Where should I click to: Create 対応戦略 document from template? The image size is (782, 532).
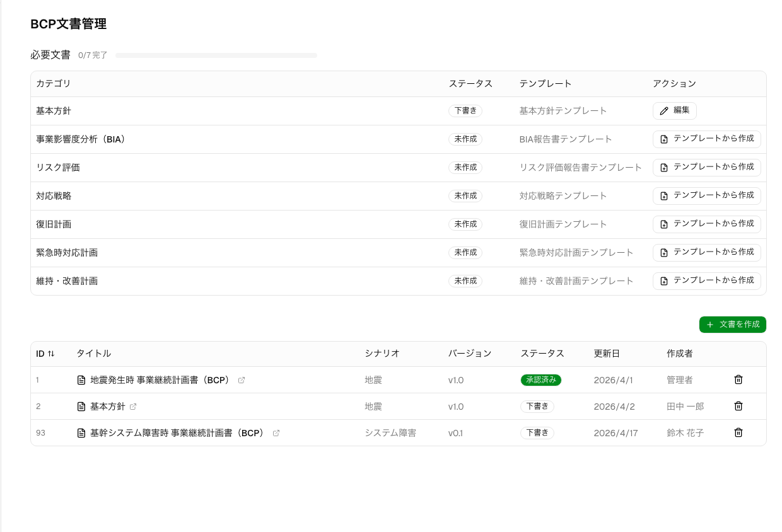[707, 195]
